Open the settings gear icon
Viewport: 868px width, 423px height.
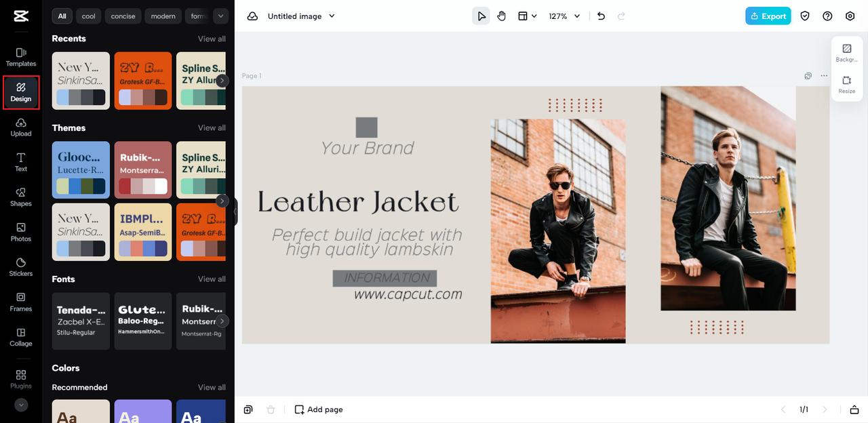click(850, 16)
